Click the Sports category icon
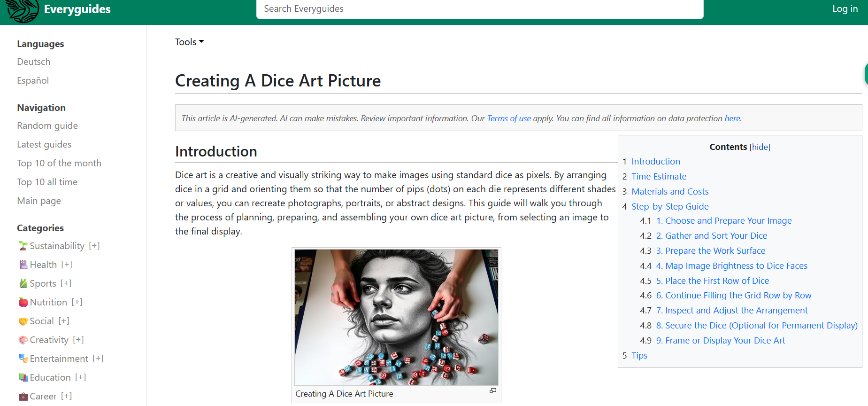Viewport: 868px width, 406px height. (x=23, y=283)
